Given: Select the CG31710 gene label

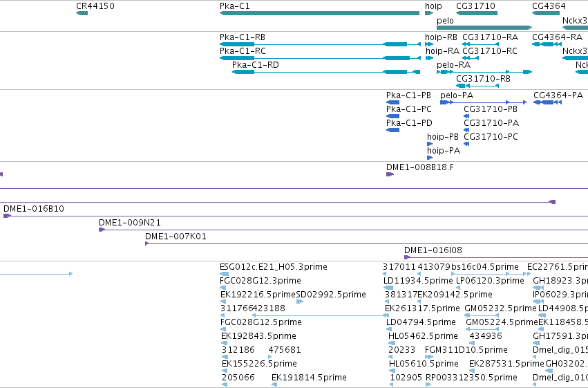Looking at the screenshot, I should point(475,6).
